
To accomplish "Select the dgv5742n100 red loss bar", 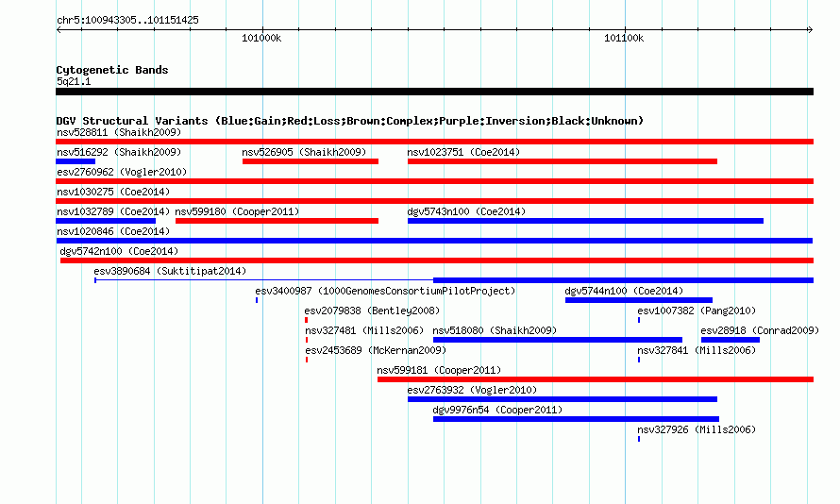I will coord(437,260).
